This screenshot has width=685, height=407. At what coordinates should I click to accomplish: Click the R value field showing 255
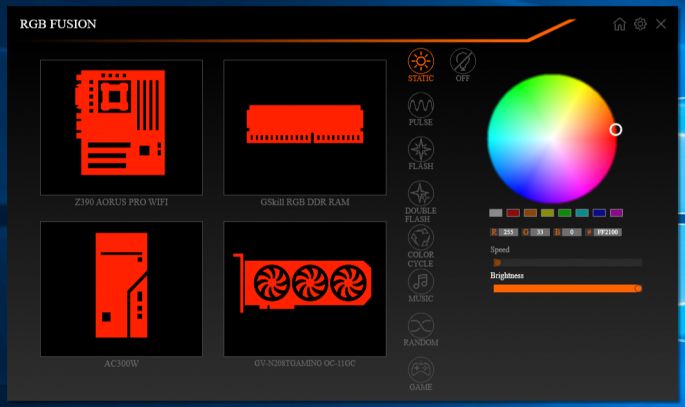click(508, 232)
